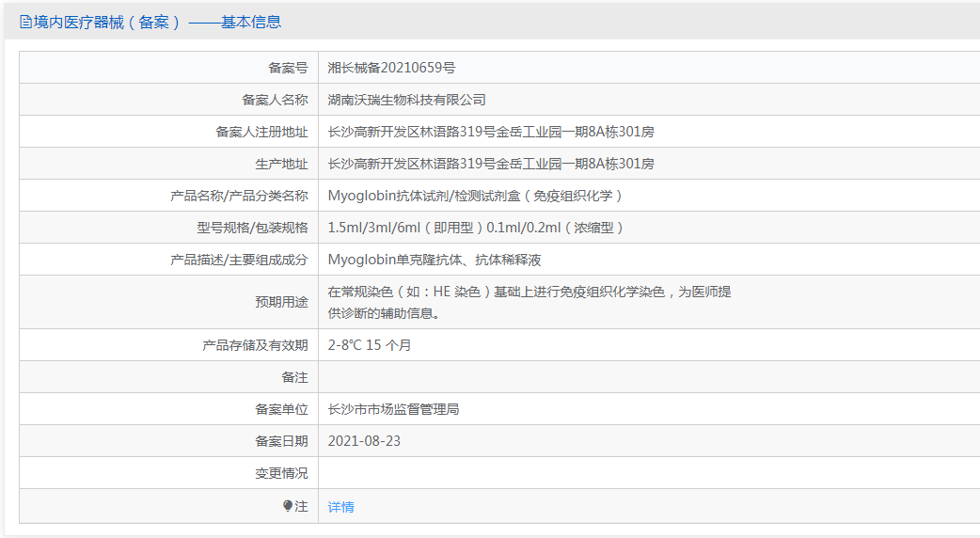Click the 备案单位 label
Image resolution: width=980 pixels, height=538 pixels.
(281, 409)
